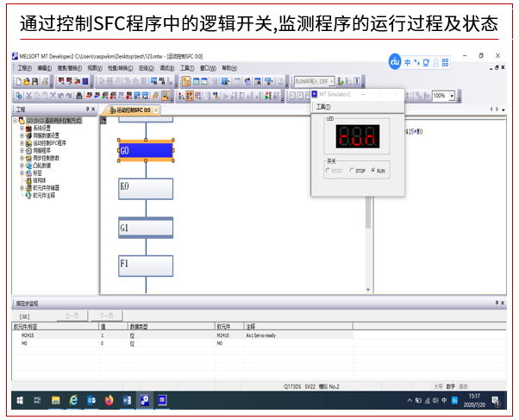This screenshot has width=519, height=420.
Task: Select the RUN switch radio button
Action: [373, 171]
